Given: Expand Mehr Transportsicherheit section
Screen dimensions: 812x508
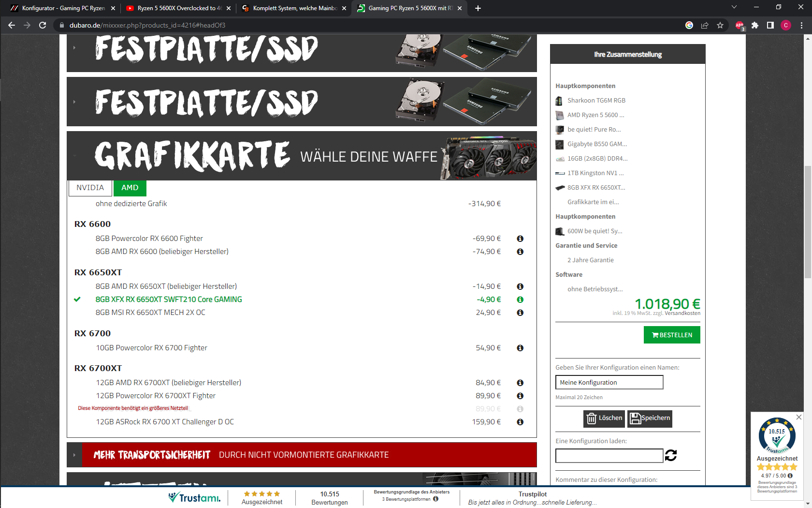Looking at the screenshot, I should [x=302, y=455].
